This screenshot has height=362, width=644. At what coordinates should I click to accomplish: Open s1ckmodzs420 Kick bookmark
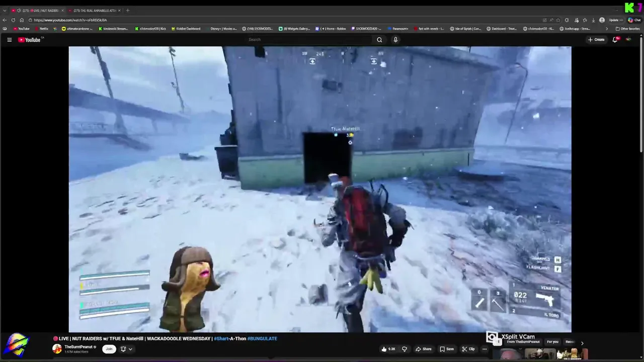(x=150, y=29)
